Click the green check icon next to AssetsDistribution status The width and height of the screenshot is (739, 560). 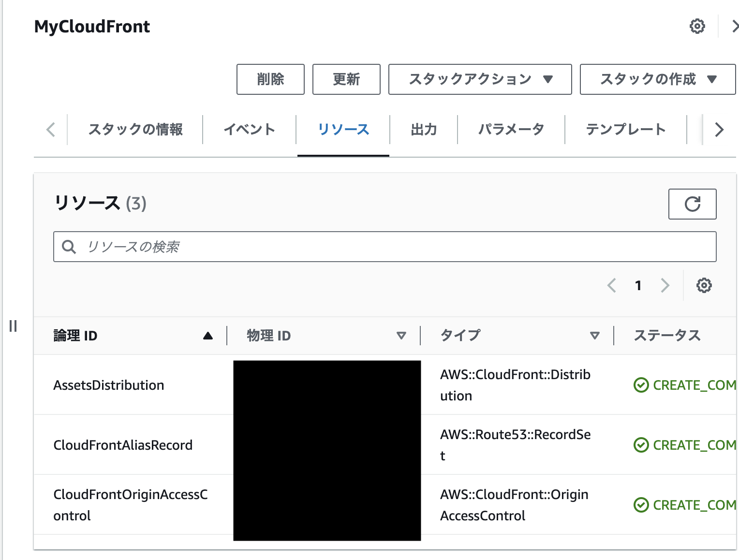point(641,385)
